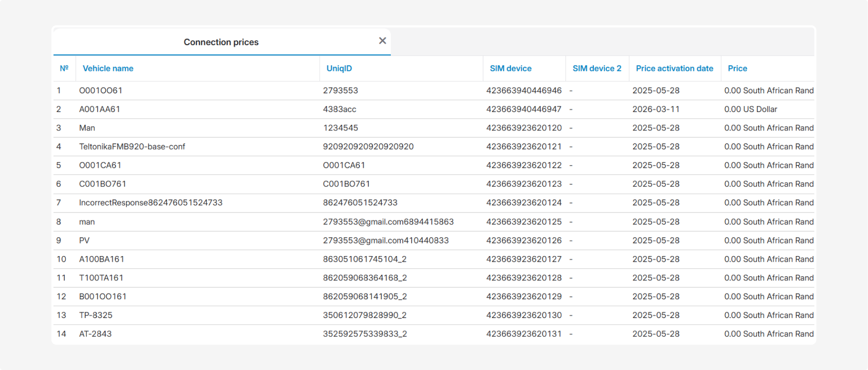Click SIM device 423663923620129

pyautogui.click(x=524, y=297)
